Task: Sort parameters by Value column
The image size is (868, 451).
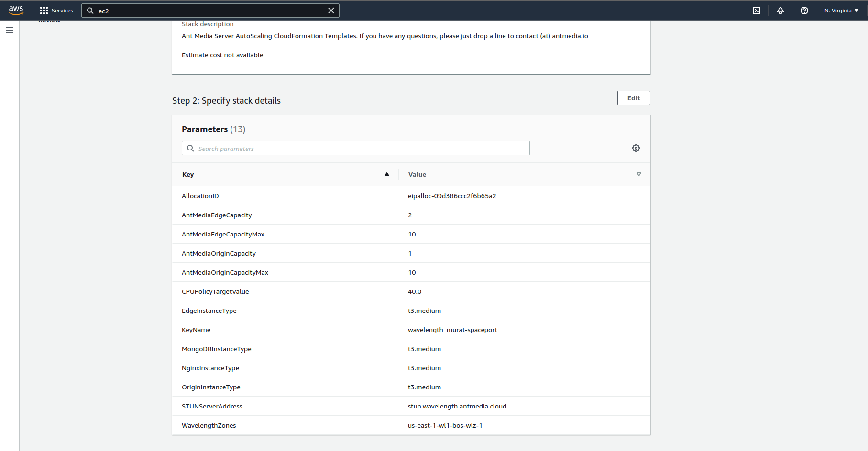Action: tap(525, 174)
